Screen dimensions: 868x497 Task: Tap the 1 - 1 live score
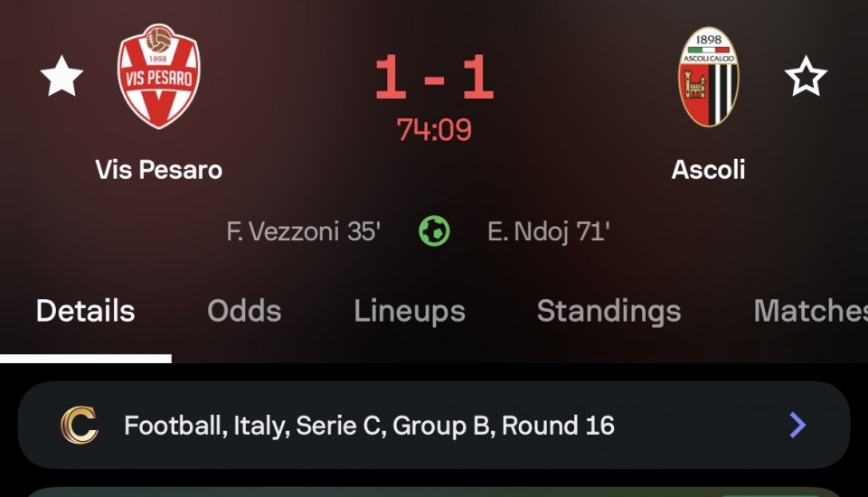[434, 80]
